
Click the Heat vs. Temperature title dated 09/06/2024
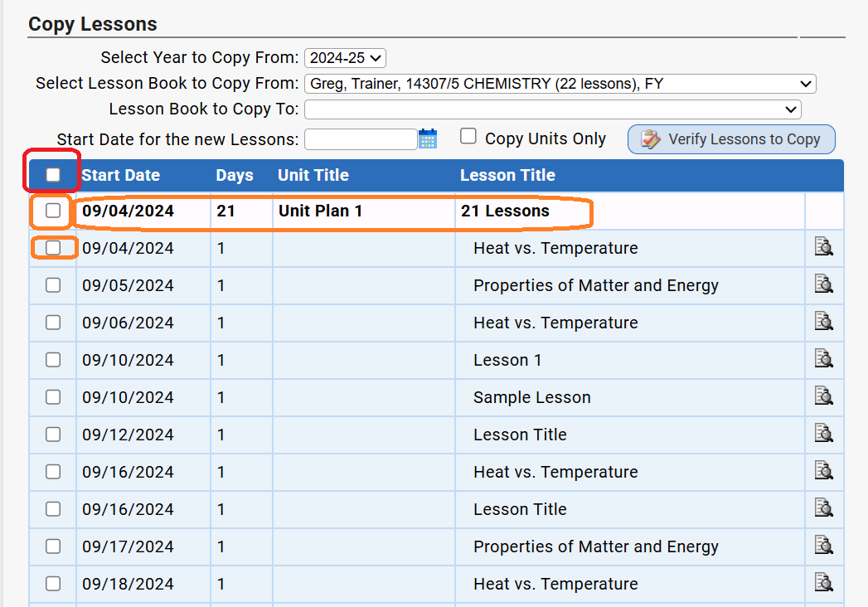pos(555,323)
